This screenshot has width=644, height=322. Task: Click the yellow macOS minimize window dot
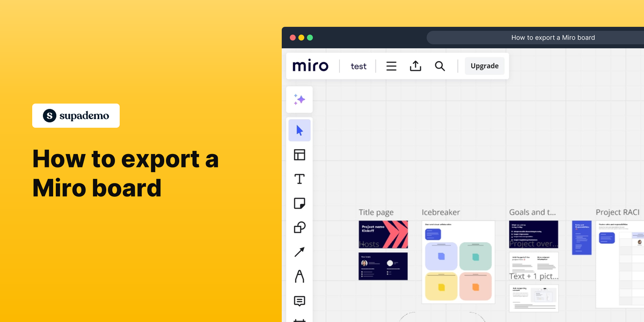point(301,38)
